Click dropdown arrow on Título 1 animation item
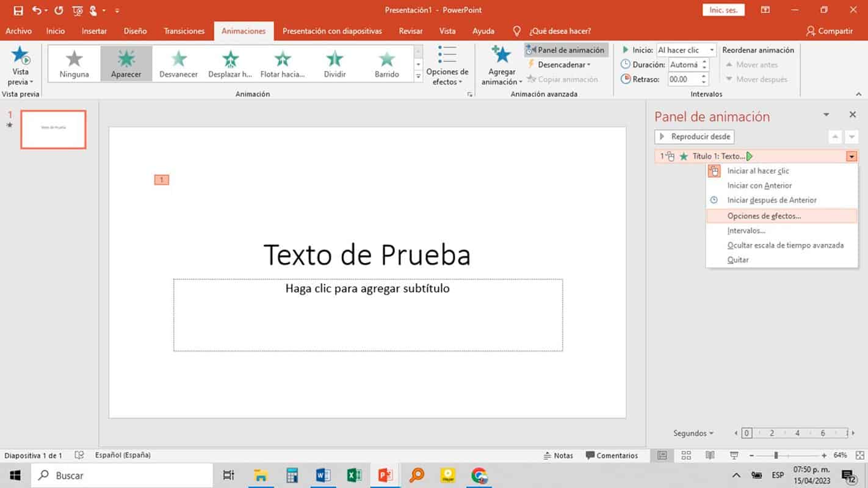 click(x=852, y=157)
